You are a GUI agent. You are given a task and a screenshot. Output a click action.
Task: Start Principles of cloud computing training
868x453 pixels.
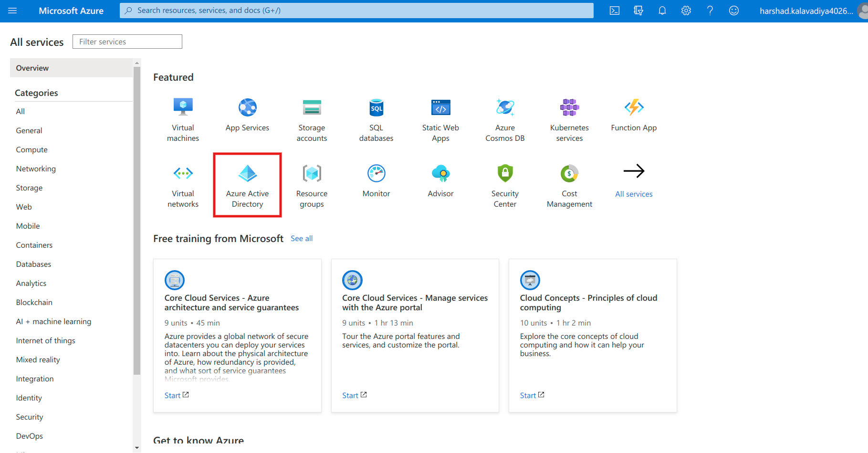(x=532, y=395)
